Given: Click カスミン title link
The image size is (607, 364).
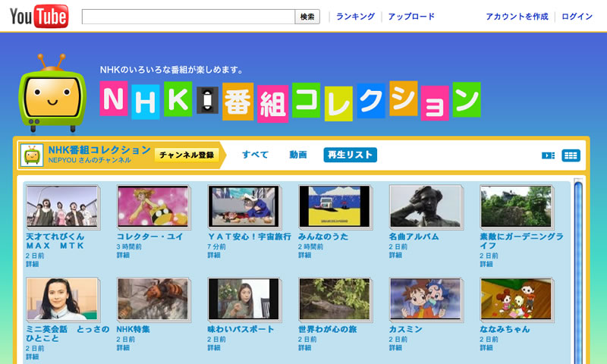Looking at the screenshot, I should click(x=405, y=329).
